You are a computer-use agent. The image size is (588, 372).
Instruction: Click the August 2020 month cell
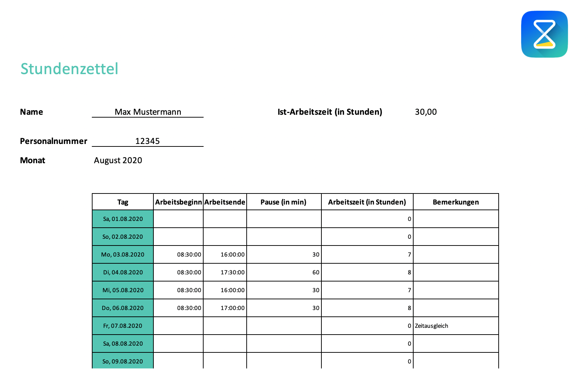tap(118, 160)
